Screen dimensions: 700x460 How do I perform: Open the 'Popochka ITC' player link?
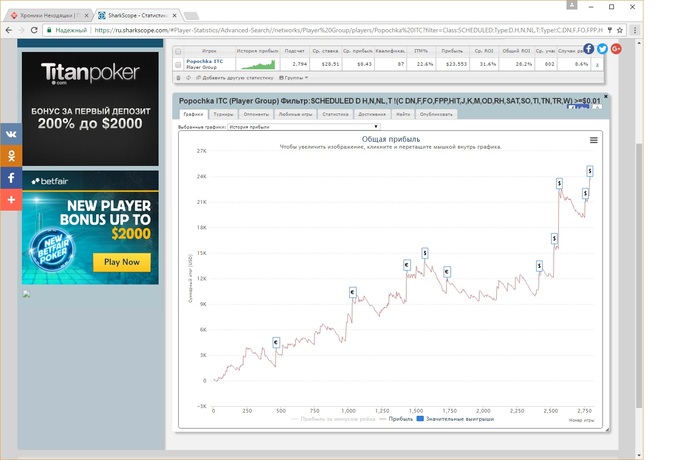click(204, 61)
